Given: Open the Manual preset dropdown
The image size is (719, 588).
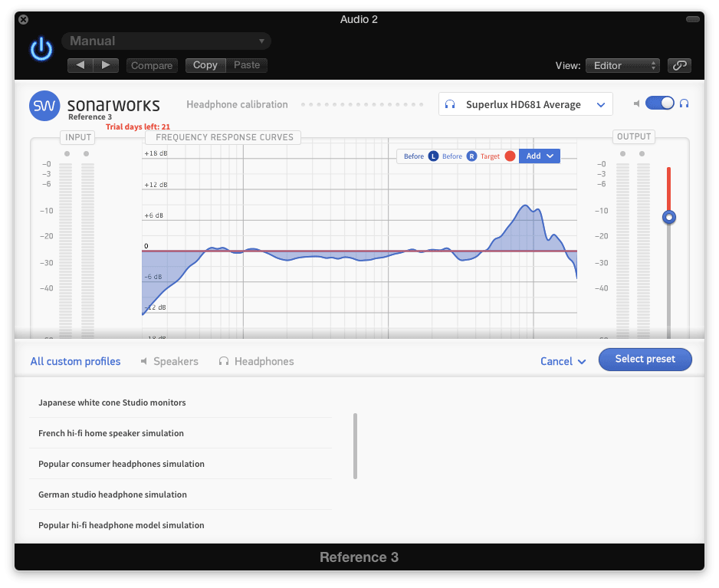Looking at the screenshot, I should point(166,41).
